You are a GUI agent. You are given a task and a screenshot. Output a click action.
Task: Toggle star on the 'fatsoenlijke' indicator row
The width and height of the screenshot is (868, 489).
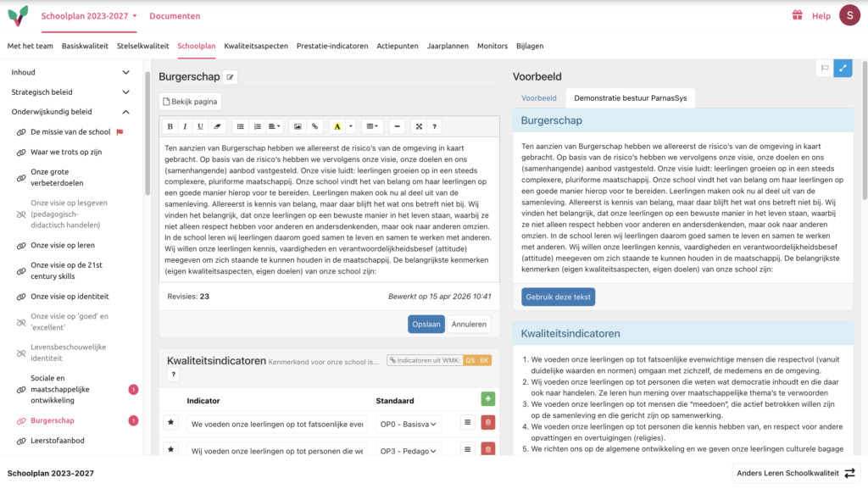170,423
